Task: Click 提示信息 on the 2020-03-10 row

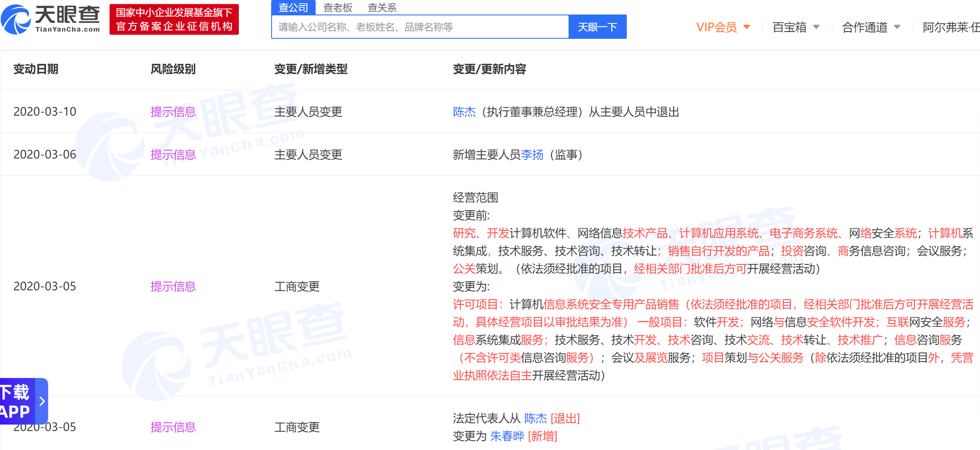Action: tap(173, 112)
